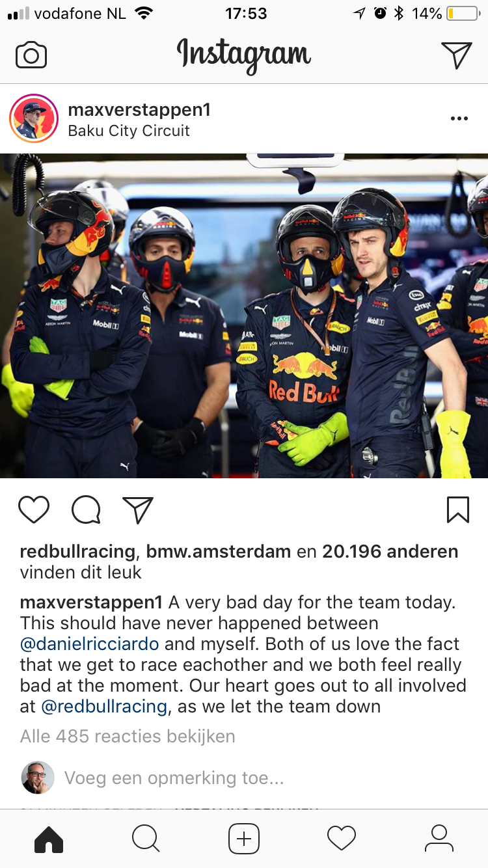Open the Baku City Circuit location
488x868 pixels.
point(129,131)
